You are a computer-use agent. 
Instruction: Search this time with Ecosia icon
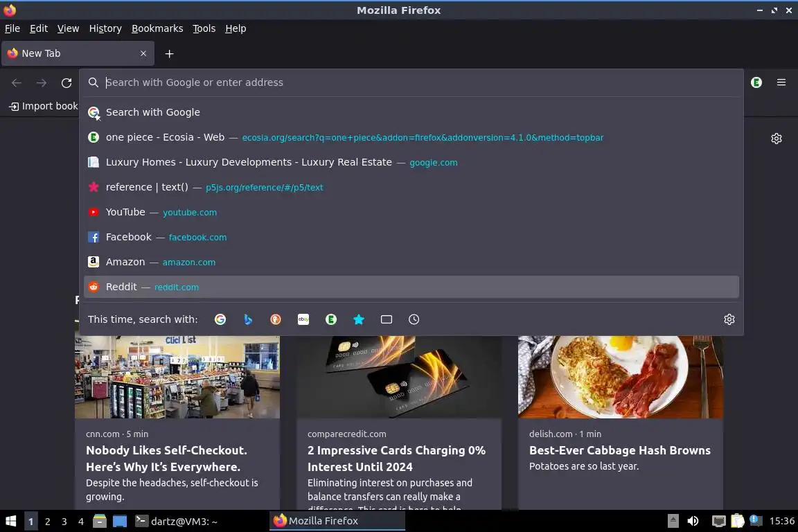(x=331, y=319)
